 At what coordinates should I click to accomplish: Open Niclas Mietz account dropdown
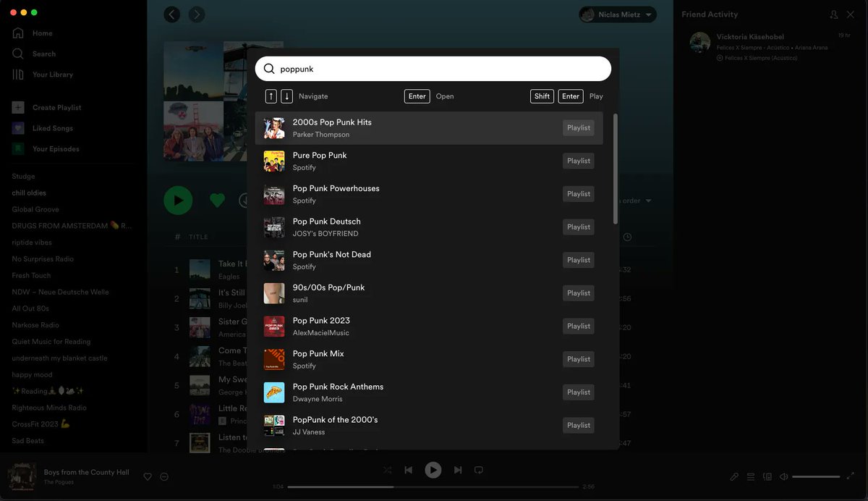tap(618, 14)
